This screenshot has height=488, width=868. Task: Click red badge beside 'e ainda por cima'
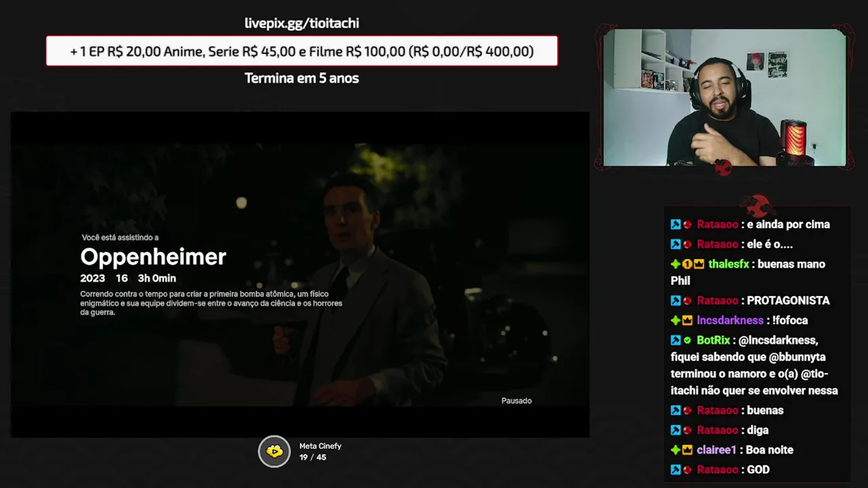coord(687,224)
